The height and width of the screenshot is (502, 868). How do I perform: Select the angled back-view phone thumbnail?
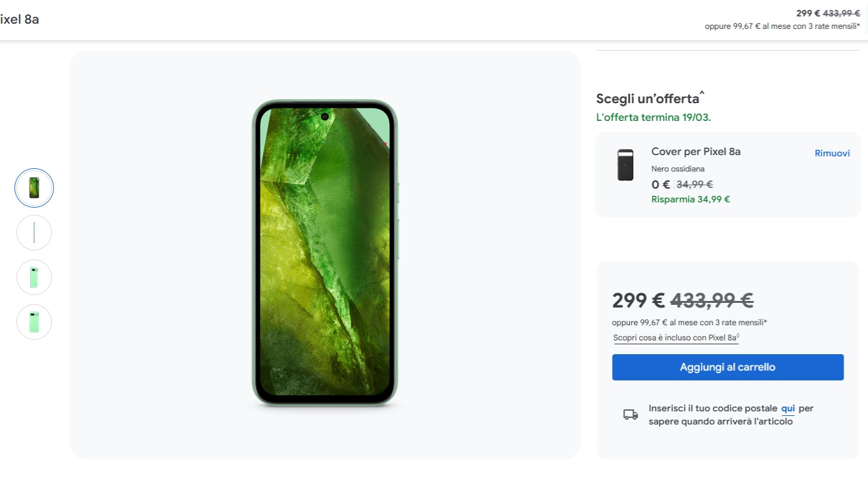point(34,277)
